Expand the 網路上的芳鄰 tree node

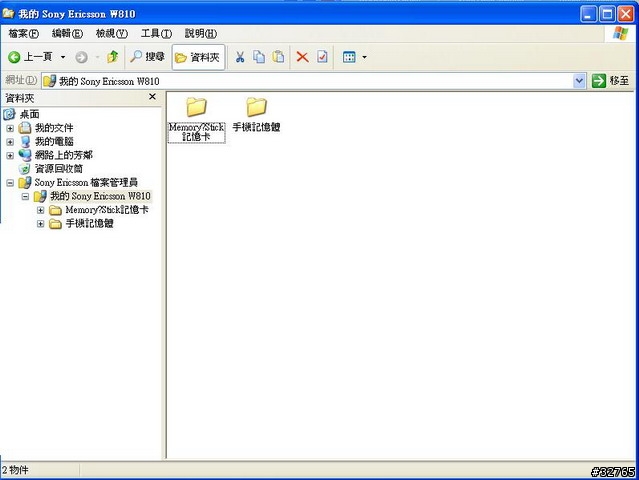pyautogui.click(x=10, y=156)
